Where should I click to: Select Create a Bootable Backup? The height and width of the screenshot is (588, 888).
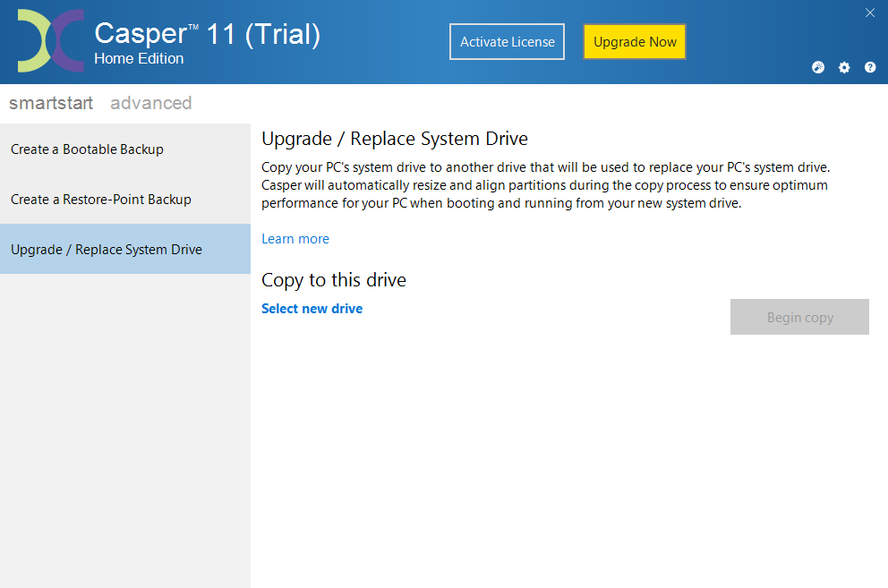(x=125, y=149)
